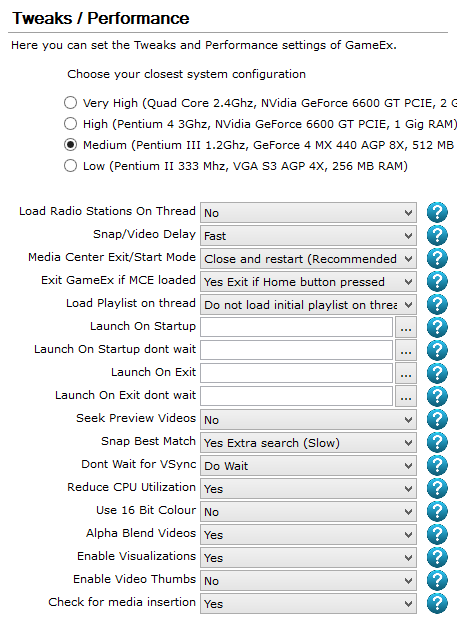Select the Very High system configuration
The width and height of the screenshot is (457, 619).
(x=70, y=103)
